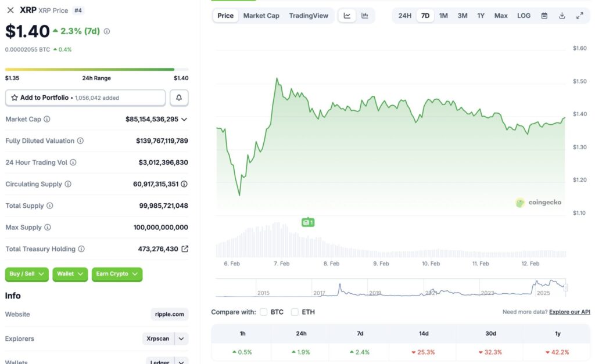
Task: Switch to the candlestick chart icon
Action: 365,16
